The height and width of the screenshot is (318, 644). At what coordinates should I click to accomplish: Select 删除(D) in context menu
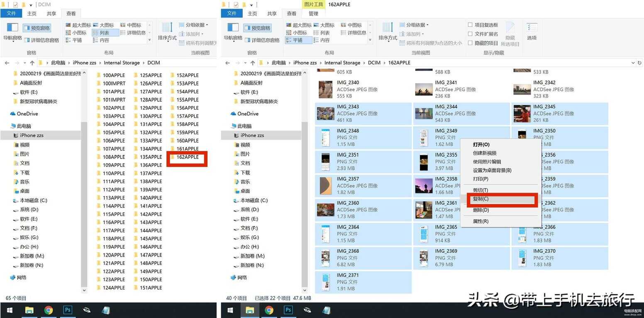pyautogui.click(x=501, y=210)
